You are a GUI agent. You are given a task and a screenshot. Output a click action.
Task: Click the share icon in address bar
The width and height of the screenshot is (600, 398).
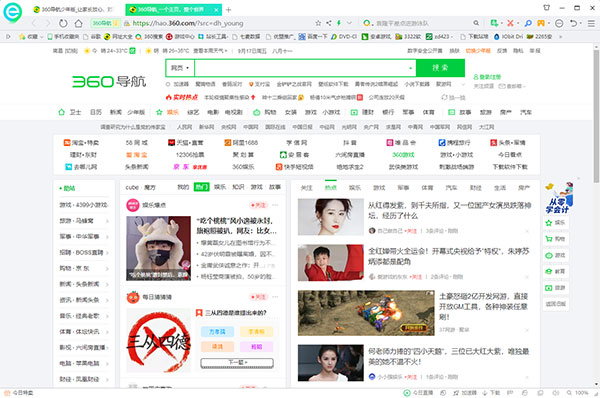[x=329, y=23]
